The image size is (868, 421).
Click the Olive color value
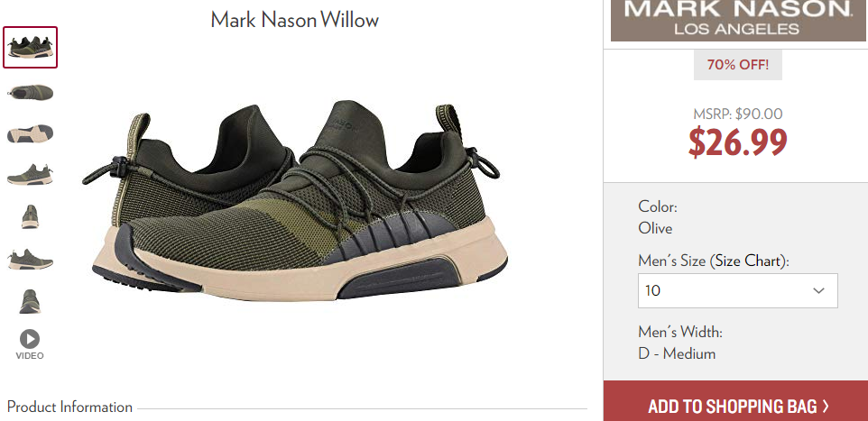pyautogui.click(x=655, y=228)
